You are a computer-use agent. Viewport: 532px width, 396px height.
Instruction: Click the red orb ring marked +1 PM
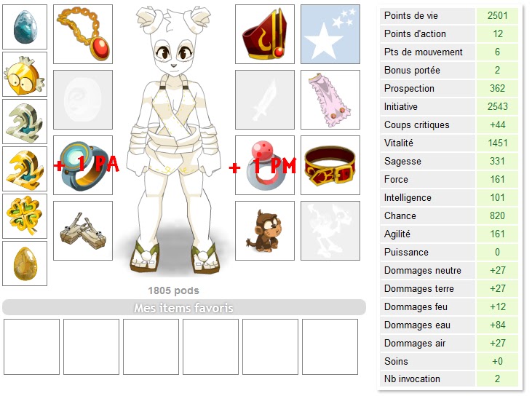pos(265,165)
